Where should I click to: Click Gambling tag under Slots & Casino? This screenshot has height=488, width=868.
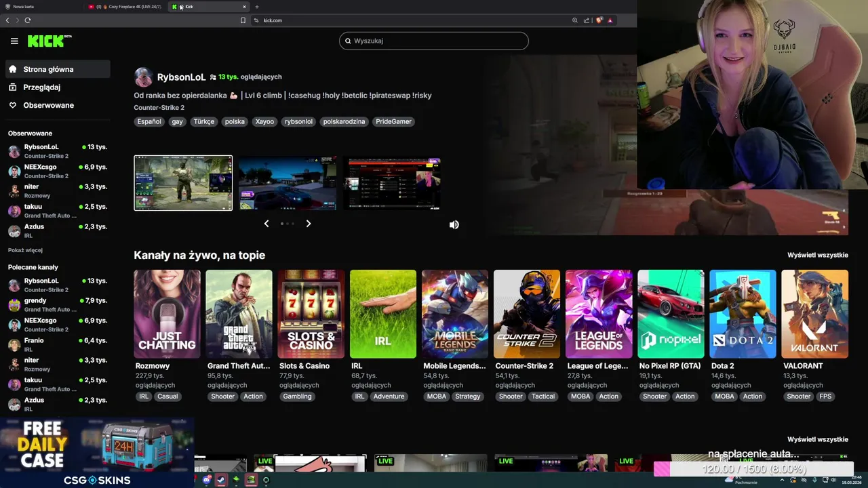click(297, 396)
